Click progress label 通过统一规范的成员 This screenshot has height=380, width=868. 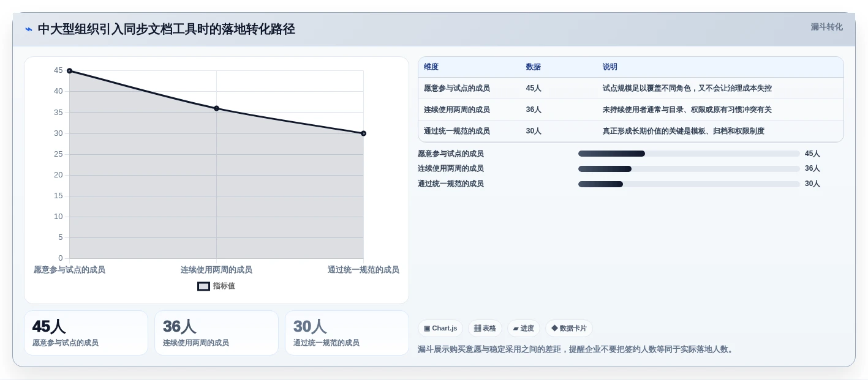(451, 184)
